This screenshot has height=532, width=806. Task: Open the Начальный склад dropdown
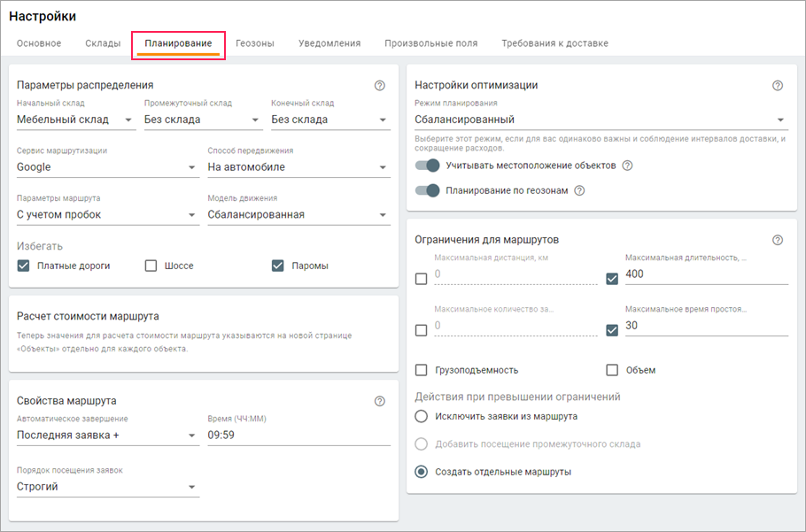pyautogui.click(x=75, y=120)
